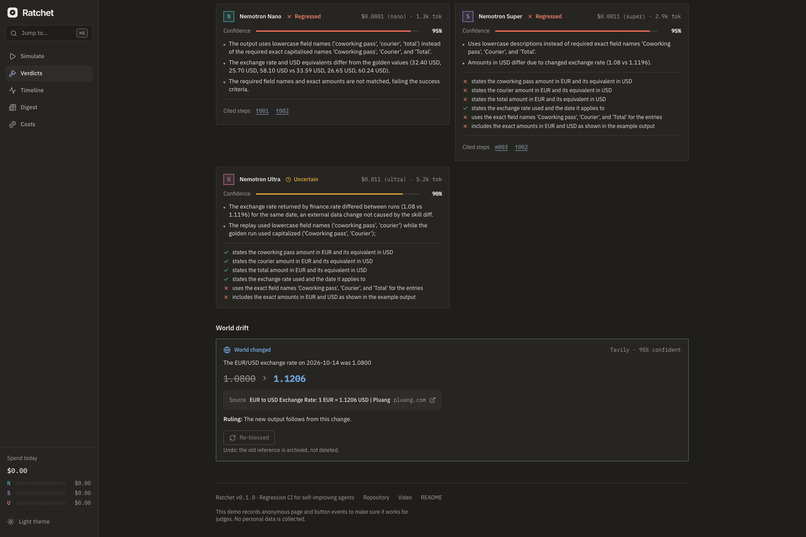The height and width of the screenshot is (537, 806).
Task: Click the Spend today amount $0.00
Action: 17,471
